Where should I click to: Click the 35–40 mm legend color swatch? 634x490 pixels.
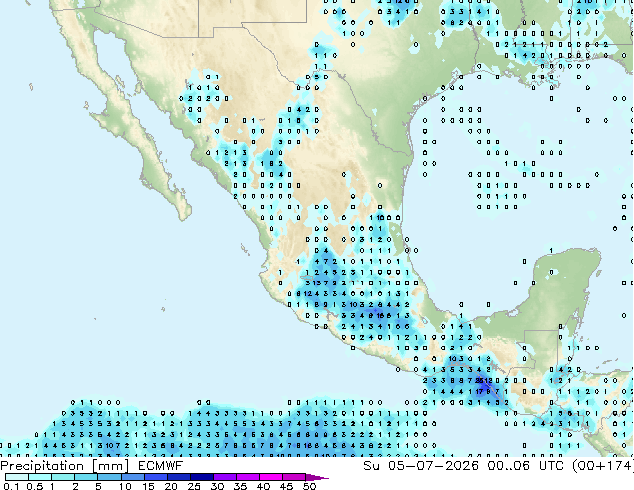247,477
